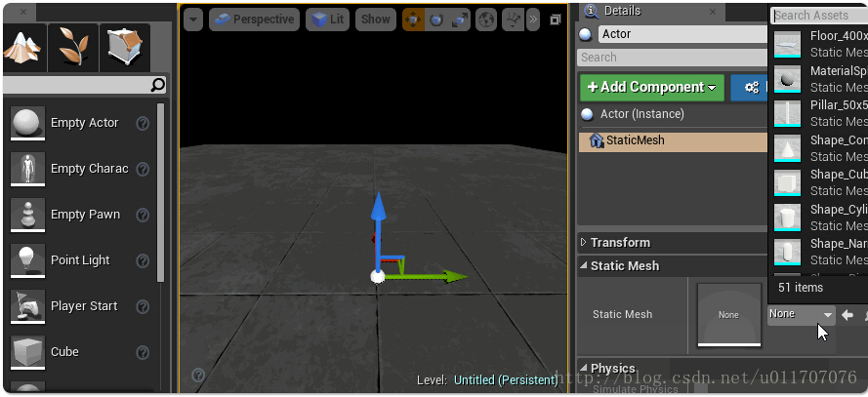Select the Rotate tool
This screenshot has width=868, height=397.
[x=436, y=20]
